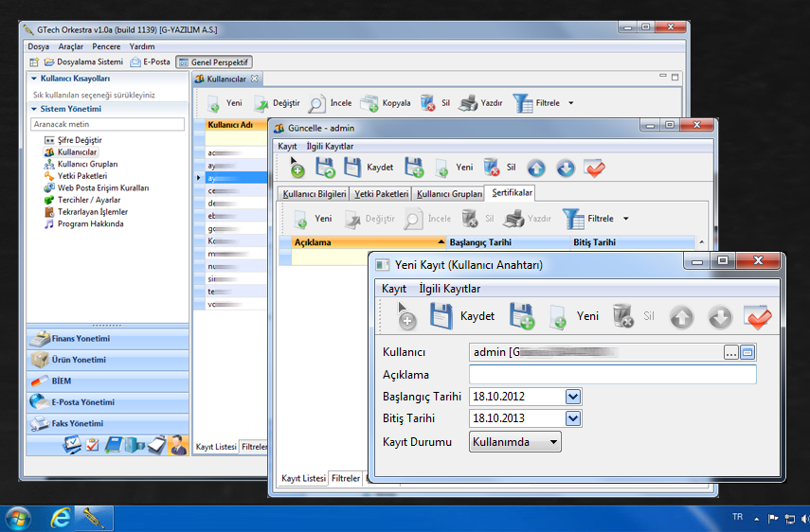Select Kullanıcı Grupları in the tree

[x=87, y=164]
